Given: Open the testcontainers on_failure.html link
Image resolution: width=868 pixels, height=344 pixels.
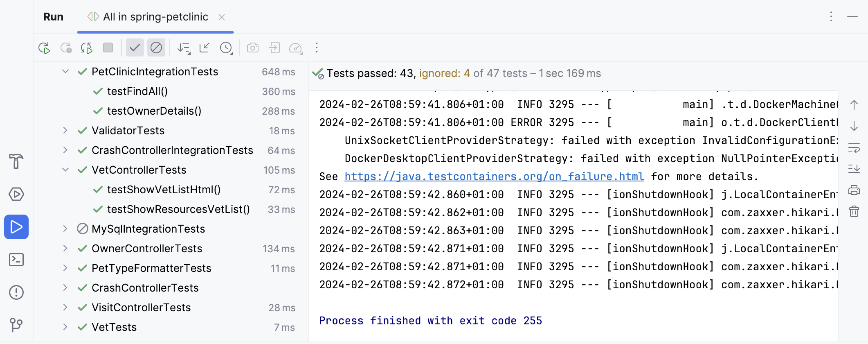Looking at the screenshot, I should click(494, 177).
